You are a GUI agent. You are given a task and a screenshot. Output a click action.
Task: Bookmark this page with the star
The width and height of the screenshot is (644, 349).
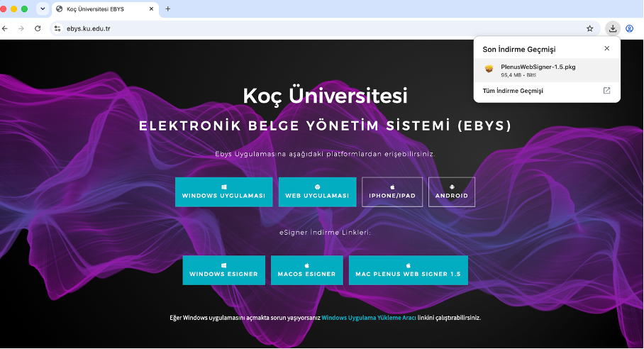click(590, 28)
